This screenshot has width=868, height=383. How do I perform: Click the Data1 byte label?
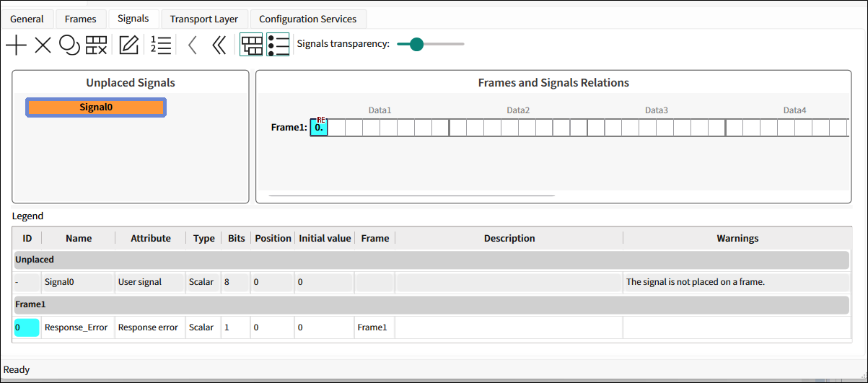[380, 110]
